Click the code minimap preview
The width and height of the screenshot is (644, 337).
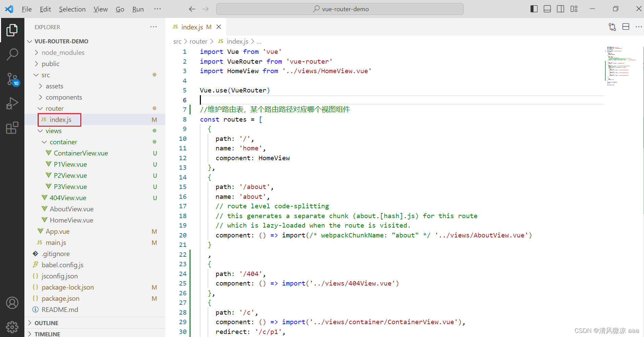click(x=622, y=66)
